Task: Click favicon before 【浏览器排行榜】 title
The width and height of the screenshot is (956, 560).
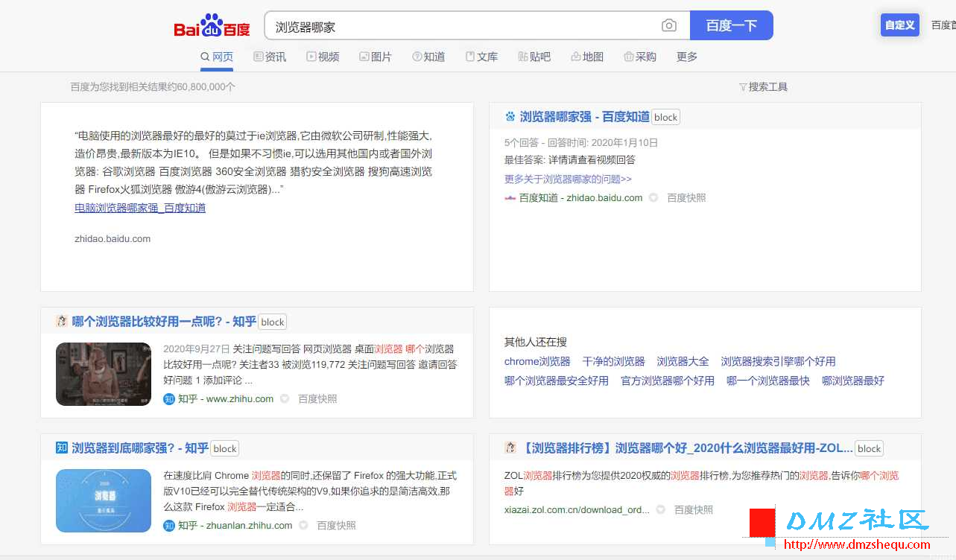Action: point(510,448)
